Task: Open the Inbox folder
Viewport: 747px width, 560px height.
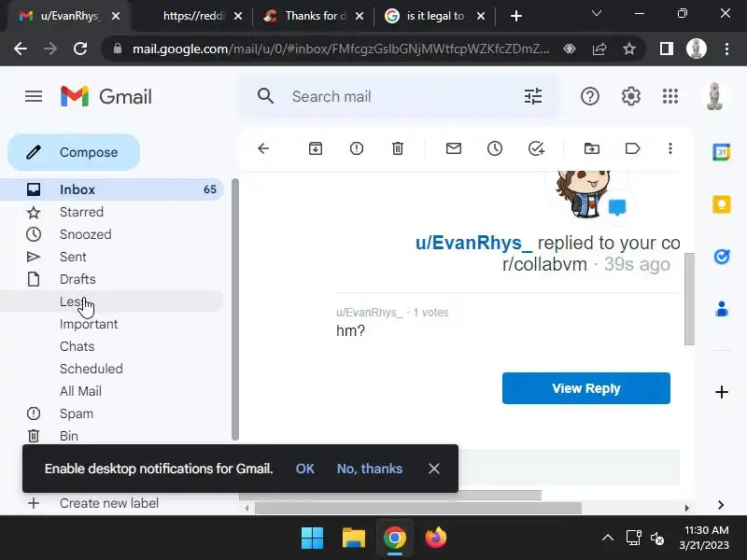Action: (111, 189)
